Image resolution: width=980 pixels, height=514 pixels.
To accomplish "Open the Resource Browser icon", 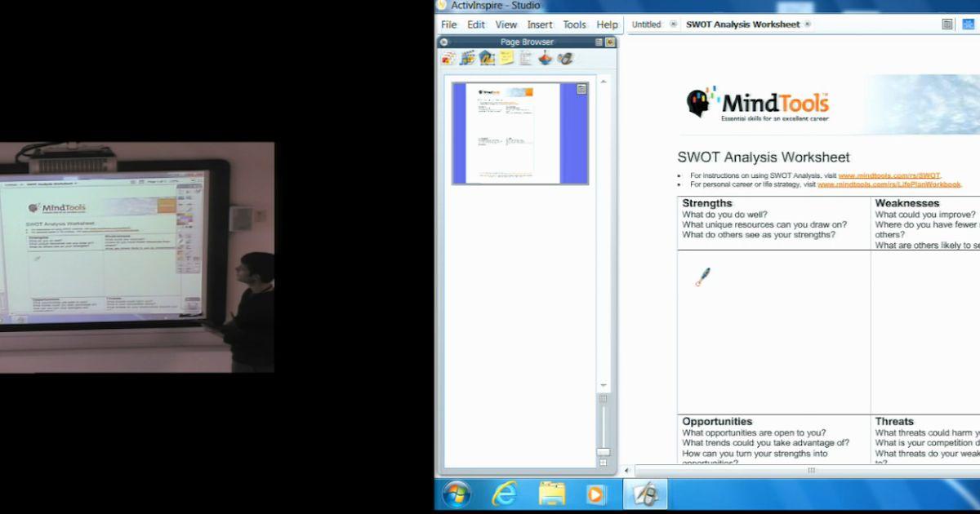I will (x=468, y=58).
